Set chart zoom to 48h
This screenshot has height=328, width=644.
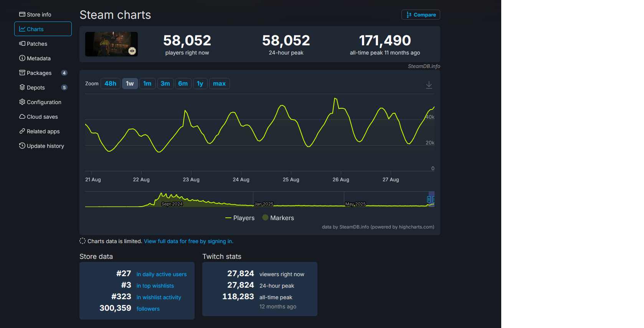(111, 84)
